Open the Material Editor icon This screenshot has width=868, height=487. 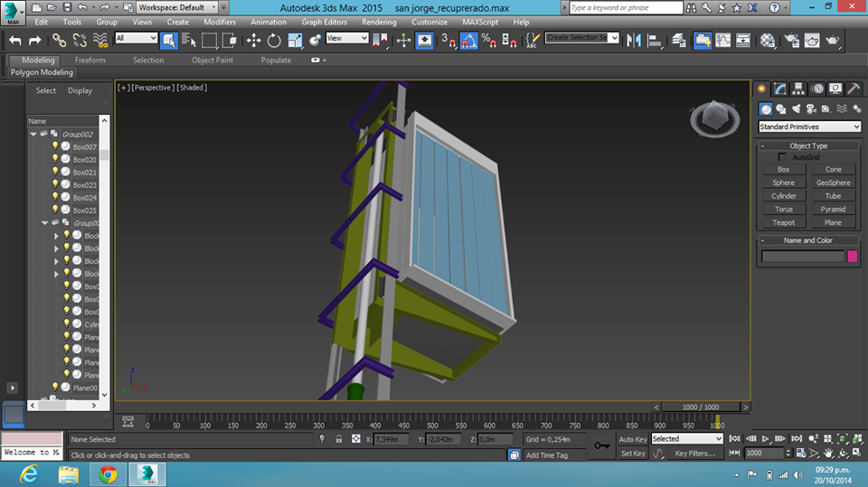[768, 40]
